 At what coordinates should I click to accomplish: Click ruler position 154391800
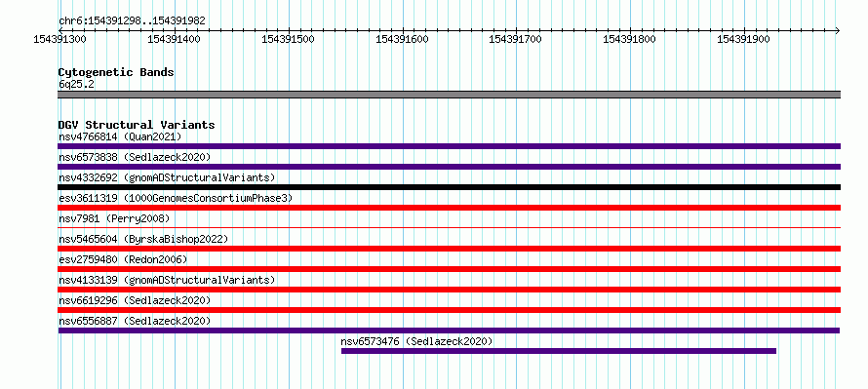pyautogui.click(x=629, y=39)
